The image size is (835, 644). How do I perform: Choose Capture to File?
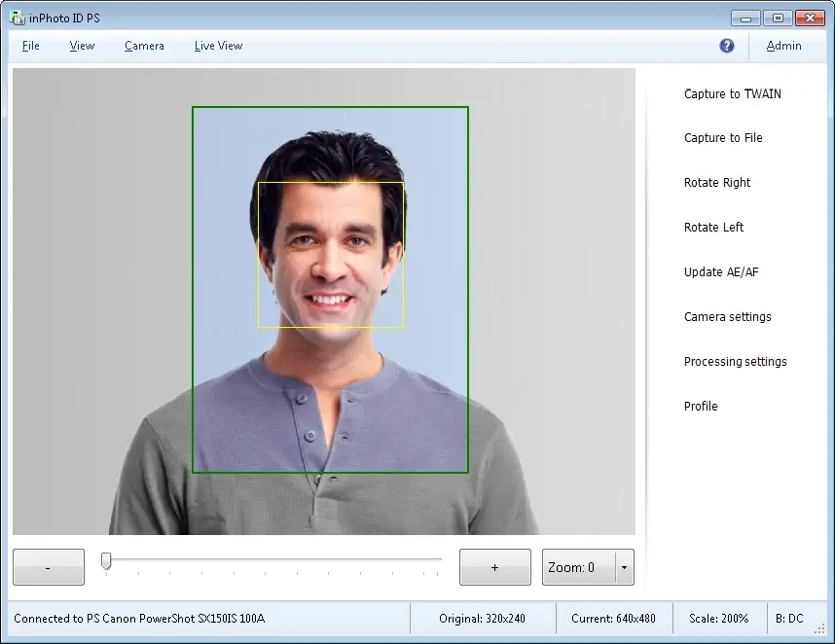click(x=723, y=138)
